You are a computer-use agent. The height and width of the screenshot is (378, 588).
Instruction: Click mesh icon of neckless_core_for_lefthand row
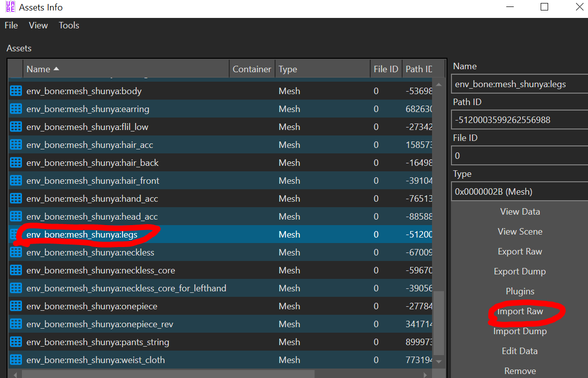(16, 288)
